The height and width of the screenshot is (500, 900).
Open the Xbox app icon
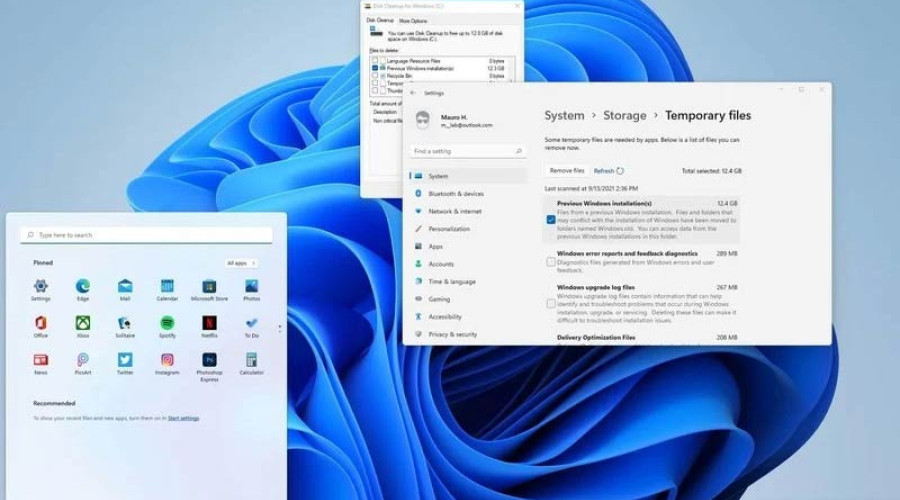point(82,323)
